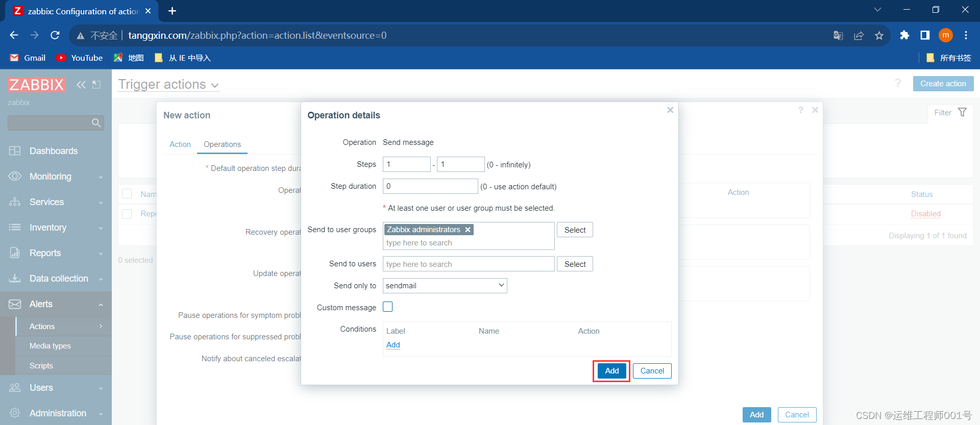The image size is (980, 425).
Task: Click the sidebar search magnifier icon
Action: (96, 123)
